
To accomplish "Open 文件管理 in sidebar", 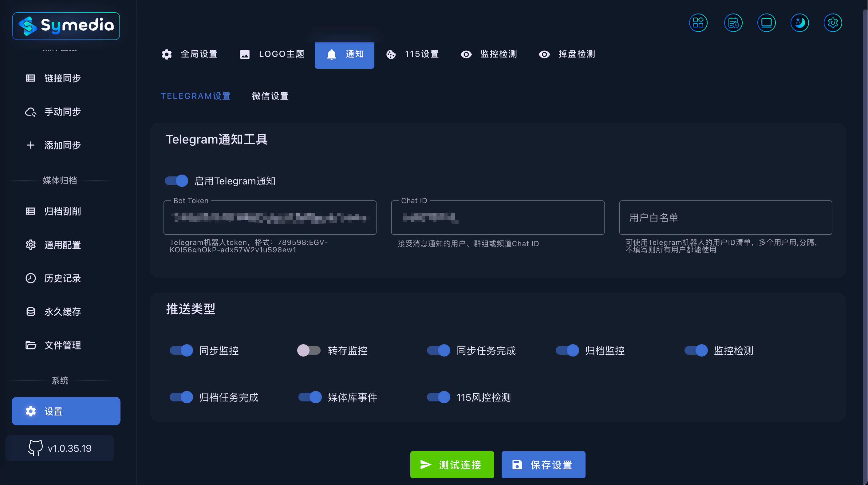I will [66, 345].
